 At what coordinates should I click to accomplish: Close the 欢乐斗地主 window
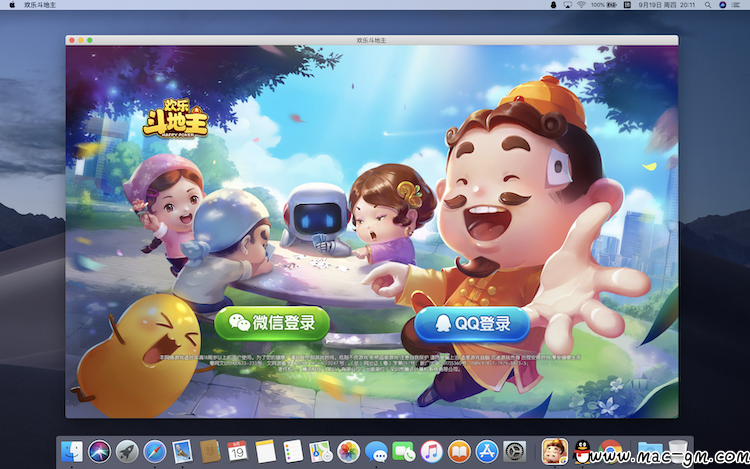[x=72, y=40]
